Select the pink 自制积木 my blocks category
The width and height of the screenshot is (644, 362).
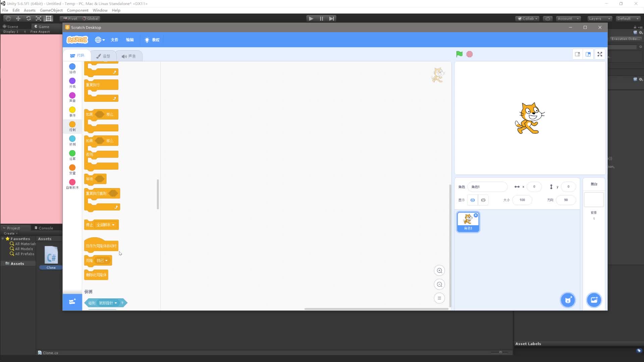pos(72,184)
